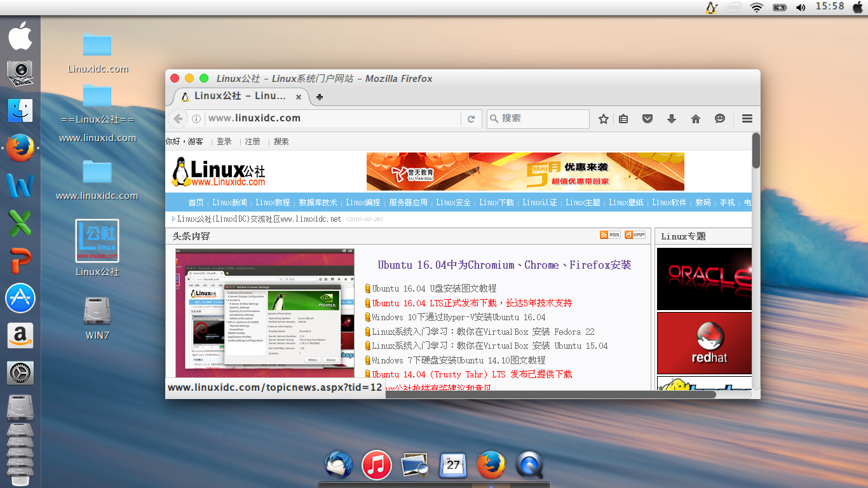
Task: Open the Windows 7下硬盘安装Ubuntu 14.10 article
Action: tap(459, 360)
